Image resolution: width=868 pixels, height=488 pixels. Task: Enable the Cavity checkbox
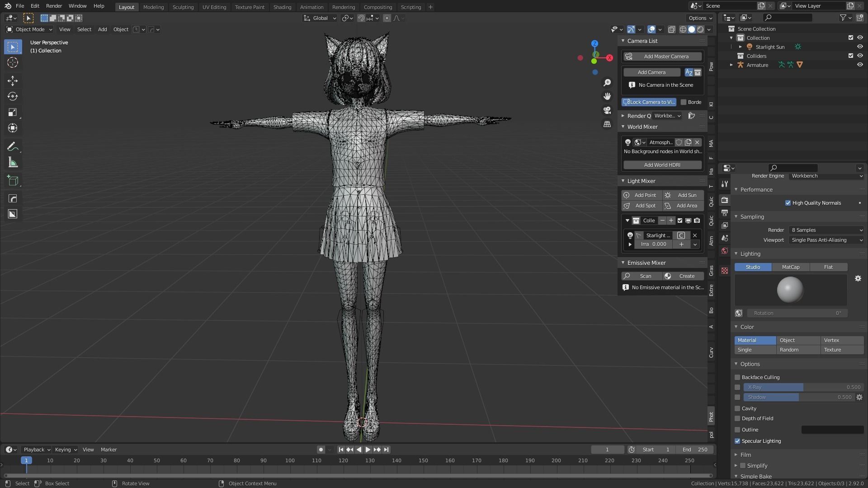coord(737,408)
